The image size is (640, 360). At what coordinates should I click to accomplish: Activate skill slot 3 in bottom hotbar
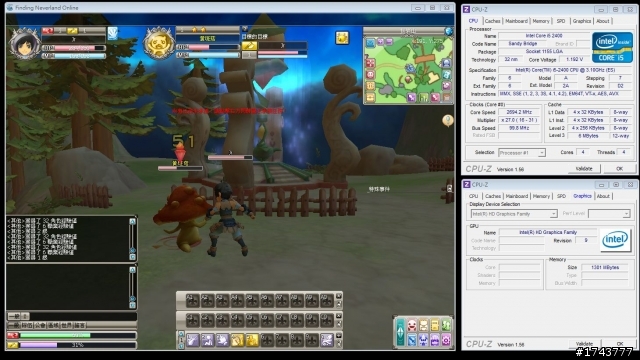(x=222, y=340)
